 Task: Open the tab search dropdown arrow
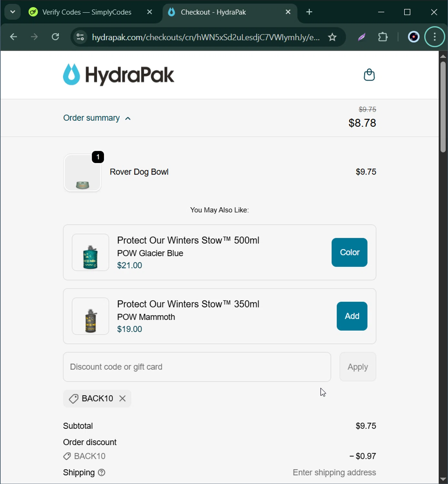pyautogui.click(x=13, y=12)
